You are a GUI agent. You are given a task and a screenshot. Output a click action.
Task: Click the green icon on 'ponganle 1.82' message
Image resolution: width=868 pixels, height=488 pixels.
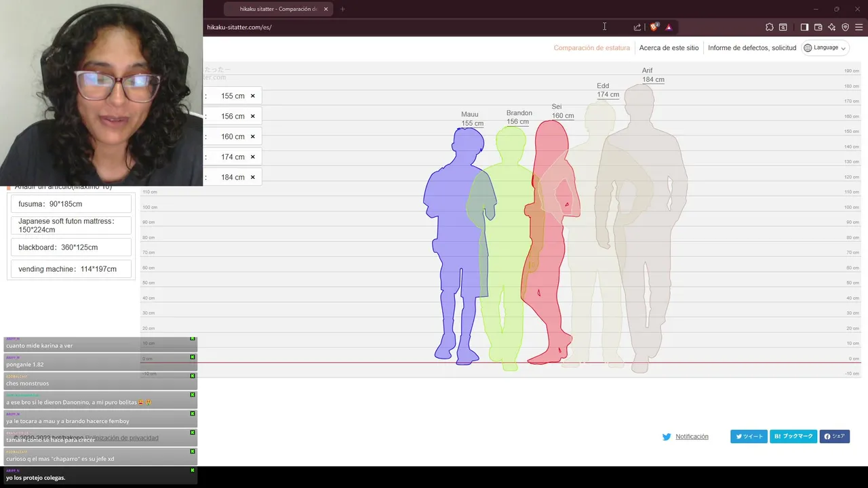pos(193,357)
